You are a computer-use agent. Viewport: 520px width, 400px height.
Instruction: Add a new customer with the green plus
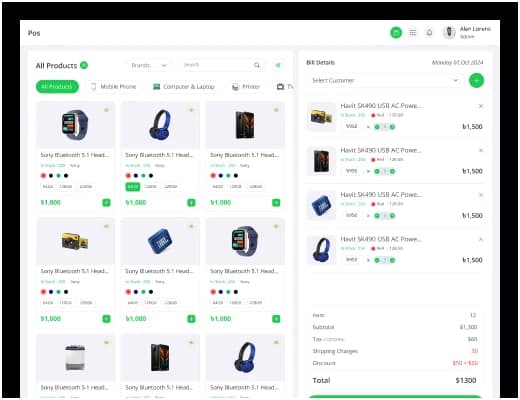click(x=476, y=81)
